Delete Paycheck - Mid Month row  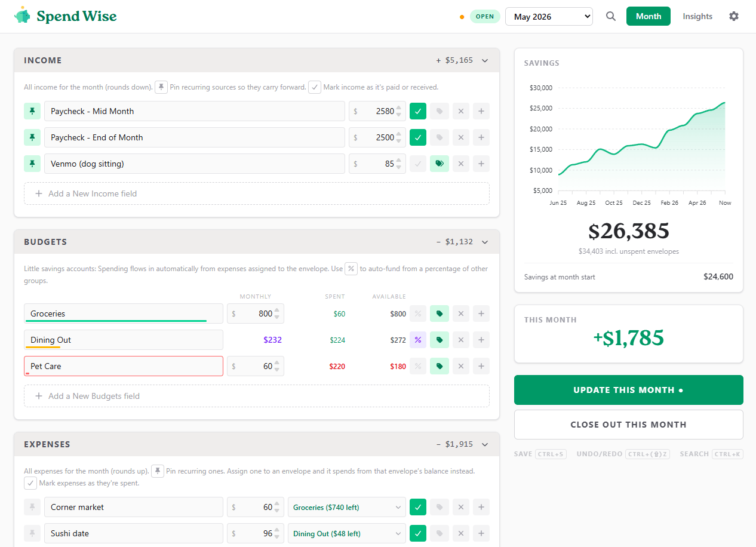tap(460, 111)
